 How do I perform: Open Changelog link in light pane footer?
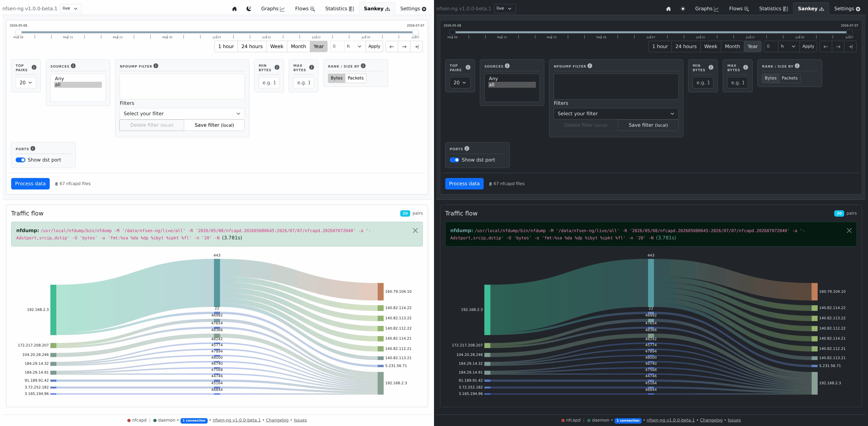coord(277,420)
